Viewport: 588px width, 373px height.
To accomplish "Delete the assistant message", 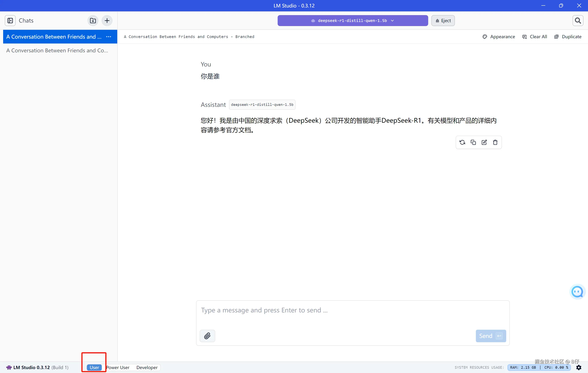I will (495, 142).
